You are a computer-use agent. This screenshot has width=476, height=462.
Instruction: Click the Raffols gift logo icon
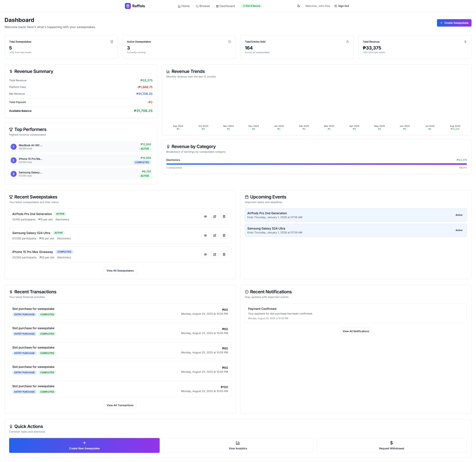(x=128, y=6)
